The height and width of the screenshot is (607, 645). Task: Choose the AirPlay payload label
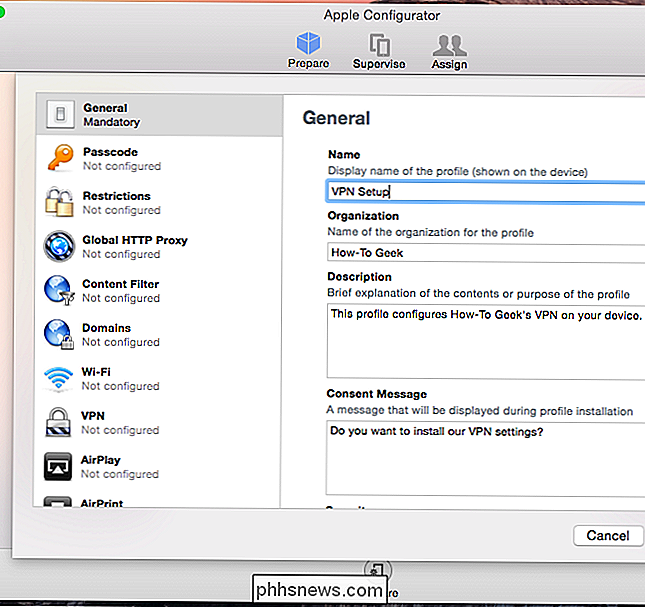tap(100, 460)
